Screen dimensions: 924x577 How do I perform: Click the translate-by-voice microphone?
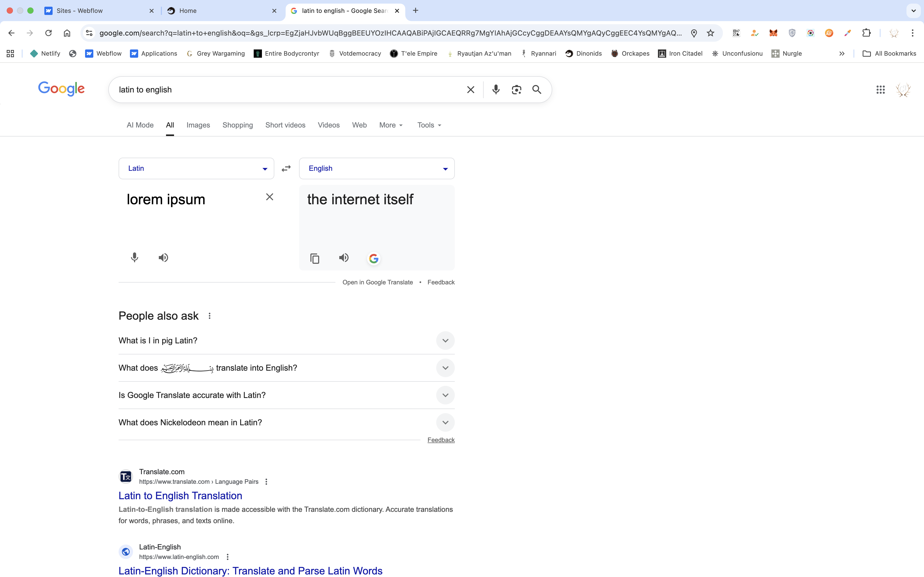coord(134,258)
